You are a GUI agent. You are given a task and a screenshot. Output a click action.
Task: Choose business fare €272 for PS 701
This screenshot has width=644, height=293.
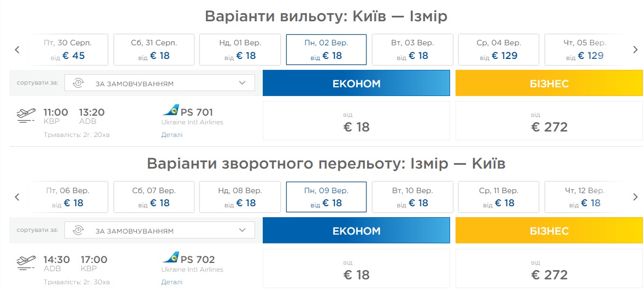pyautogui.click(x=549, y=121)
